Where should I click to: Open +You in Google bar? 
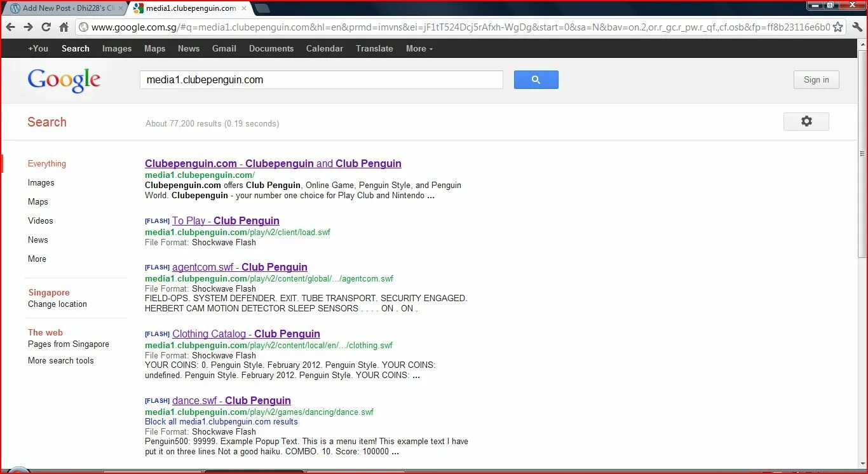coord(38,48)
